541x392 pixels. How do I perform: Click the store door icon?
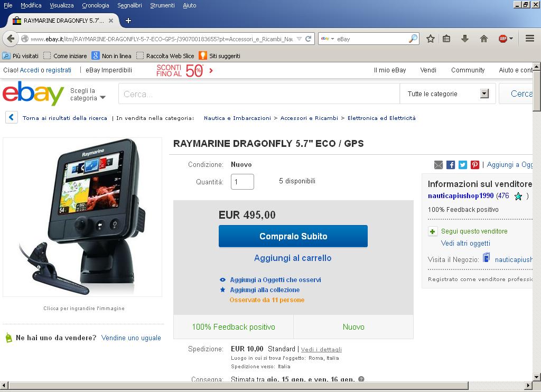486,258
